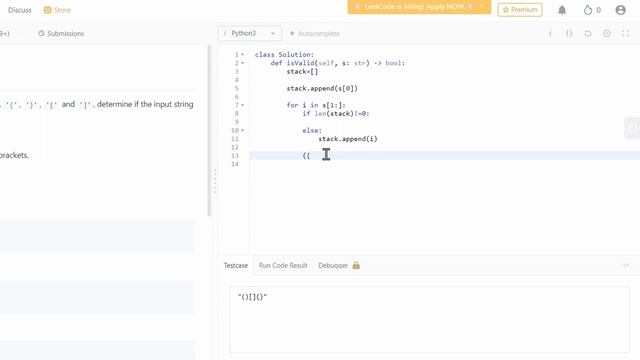Viewport: 640px width, 360px height.
Task: Click the LeetCode is hiring banner
Action: 419,7
